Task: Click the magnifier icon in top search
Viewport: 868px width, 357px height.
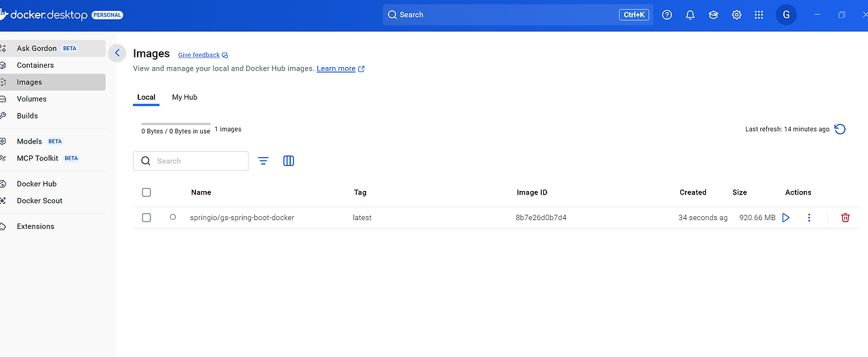Action: coord(393,15)
